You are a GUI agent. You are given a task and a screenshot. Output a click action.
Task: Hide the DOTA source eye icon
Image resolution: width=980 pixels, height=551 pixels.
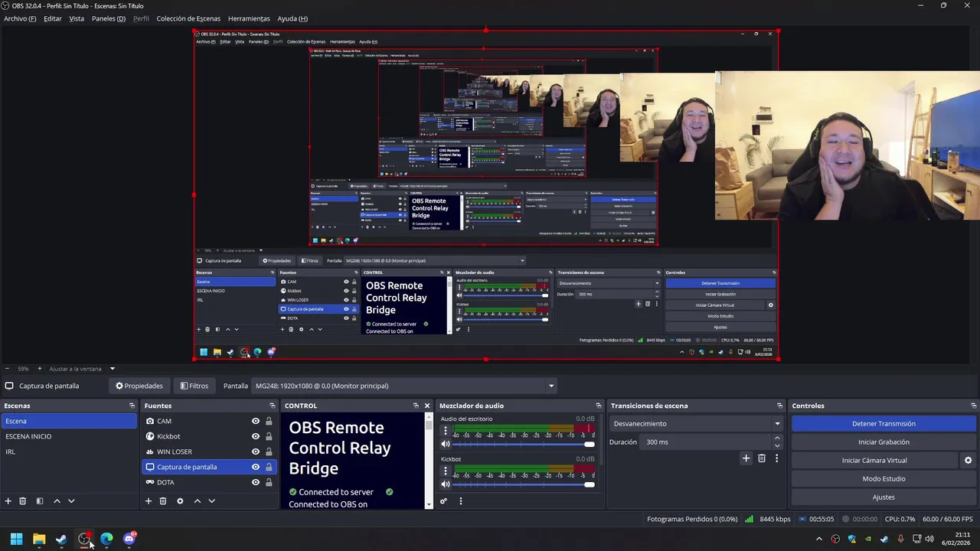click(x=256, y=482)
